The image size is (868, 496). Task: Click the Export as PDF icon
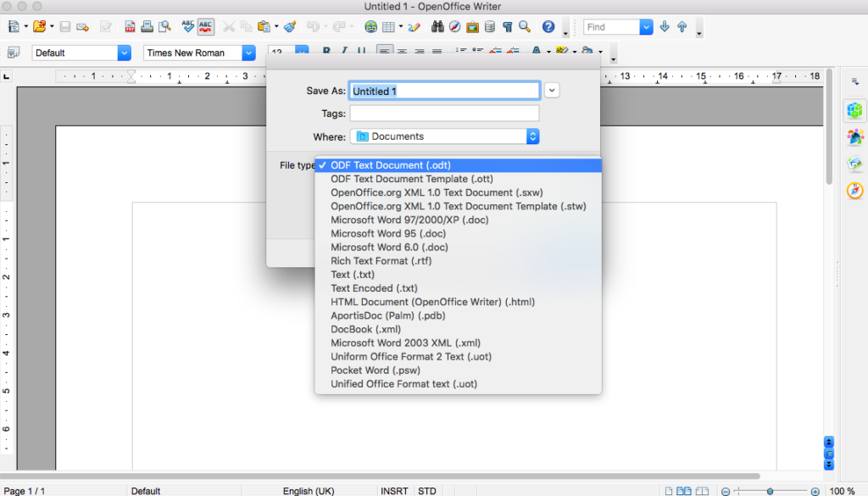coord(131,27)
